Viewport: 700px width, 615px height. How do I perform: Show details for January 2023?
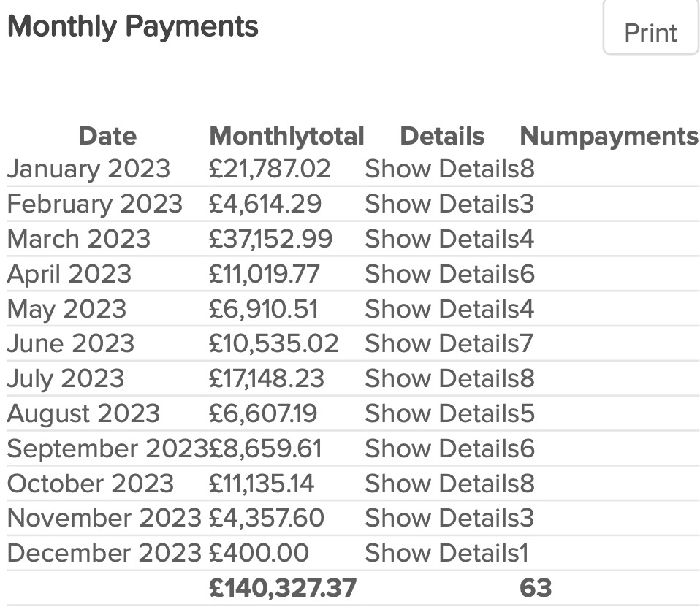441,169
